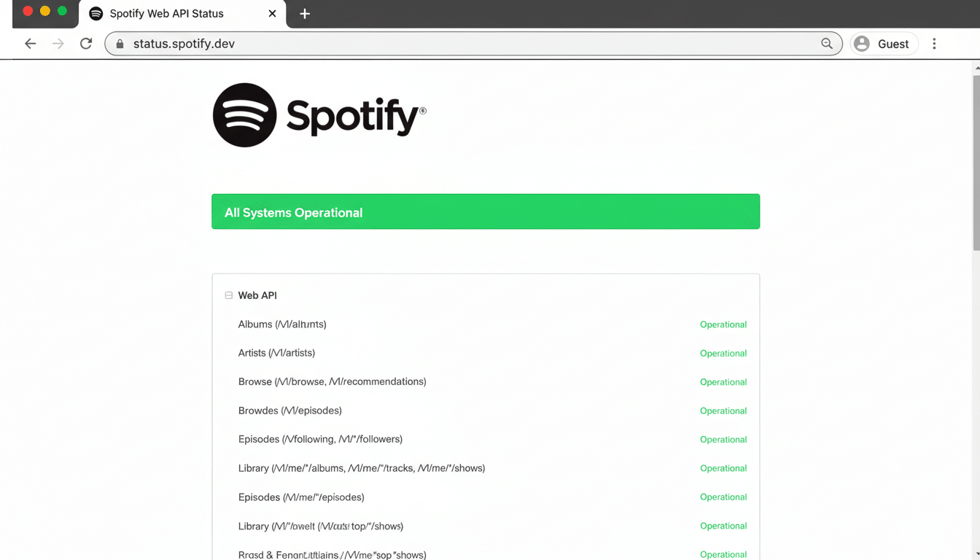The width and height of the screenshot is (980, 560).
Task: Click inside the address bar
Action: pyautogui.click(x=437, y=43)
